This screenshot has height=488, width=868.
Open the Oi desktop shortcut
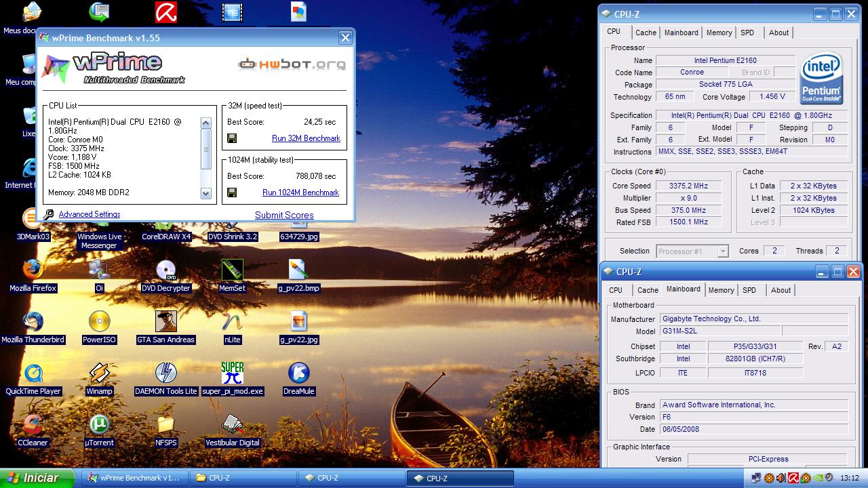99,276
